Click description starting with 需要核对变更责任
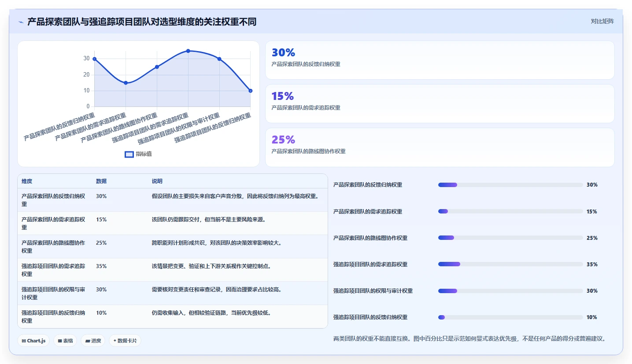Image resolution: width=632 pixels, height=364 pixels. point(217,290)
